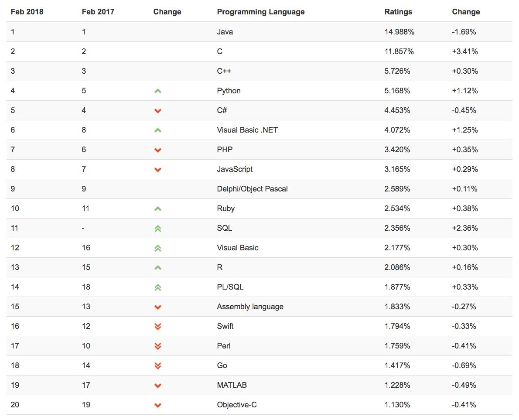Image resolution: width=519 pixels, height=420 pixels.
Task: Click the red down arrow in the C# row
Action: click(x=158, y=111)
